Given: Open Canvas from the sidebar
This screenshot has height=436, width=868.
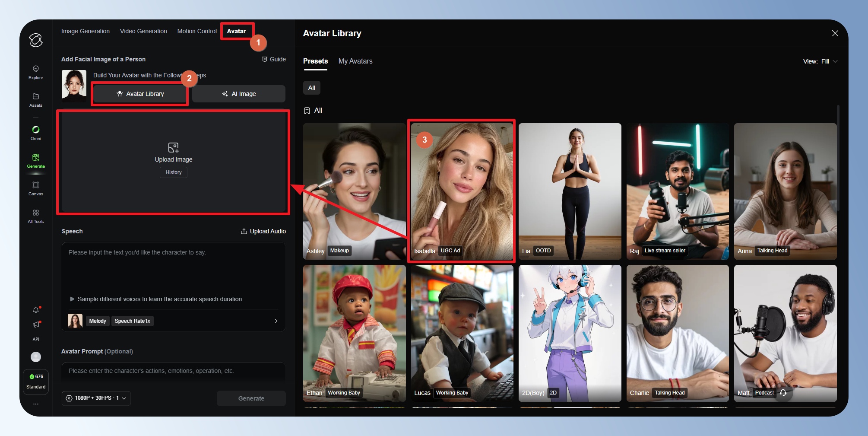Looking at the screenshot, I should pos(36,188).
